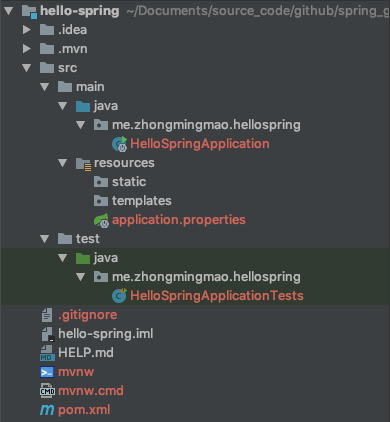
Task: Select the .gitignore file
Action: coord(87,315)
